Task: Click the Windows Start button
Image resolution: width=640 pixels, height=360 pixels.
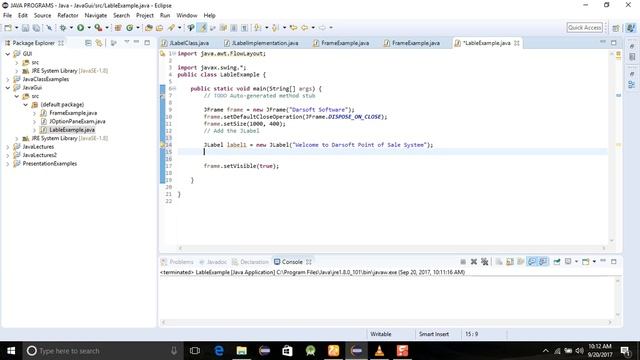Action: click(11, 351)
